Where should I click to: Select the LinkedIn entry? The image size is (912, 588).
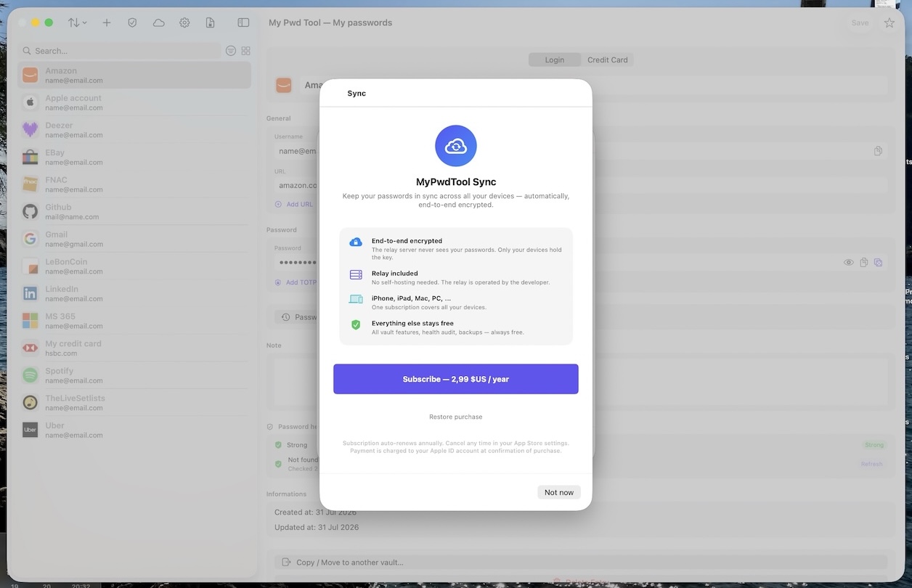coord(134,293)
